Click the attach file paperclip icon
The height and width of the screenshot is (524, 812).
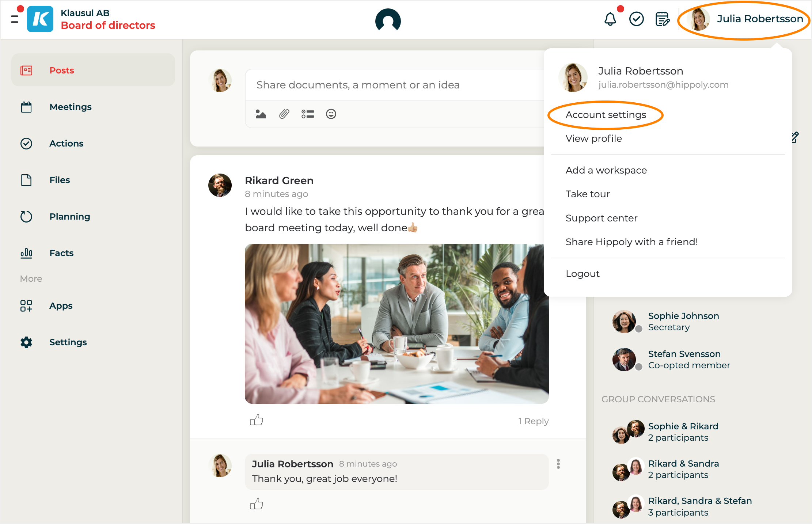(x=284, y=114)
